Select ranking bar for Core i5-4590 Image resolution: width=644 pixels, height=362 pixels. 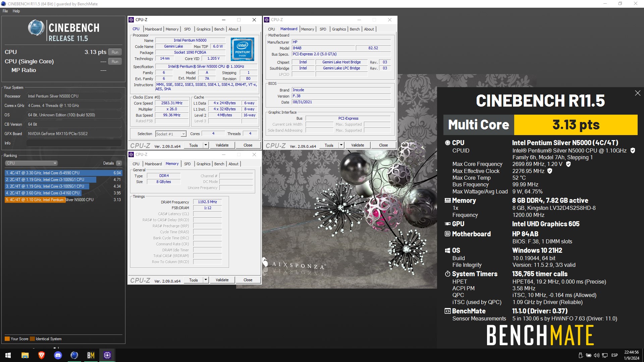(63, 173)
